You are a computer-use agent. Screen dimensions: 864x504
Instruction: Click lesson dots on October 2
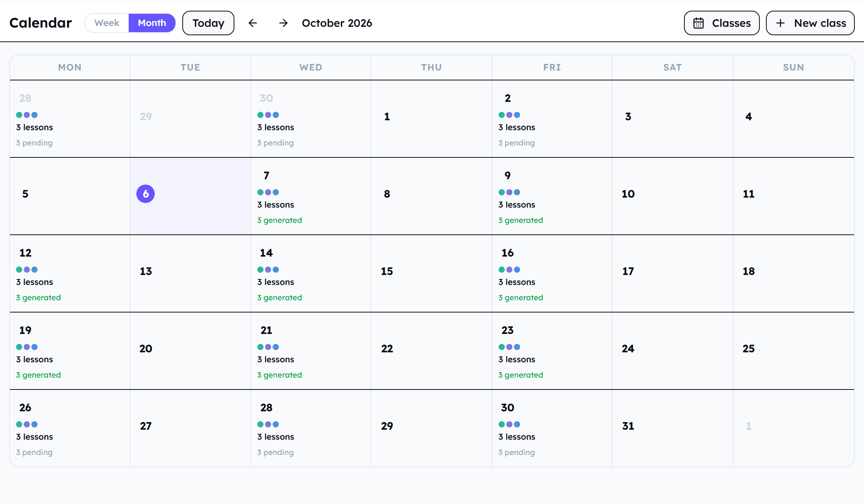[x=509, y=115]
